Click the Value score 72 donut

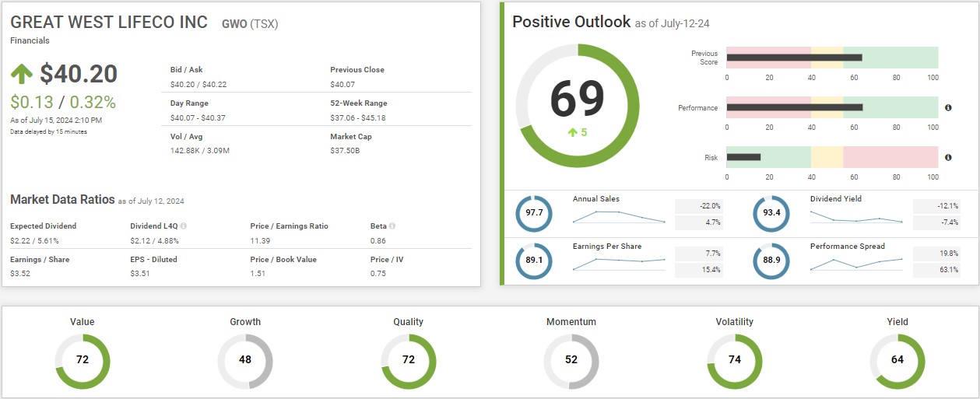pos(83,360)
